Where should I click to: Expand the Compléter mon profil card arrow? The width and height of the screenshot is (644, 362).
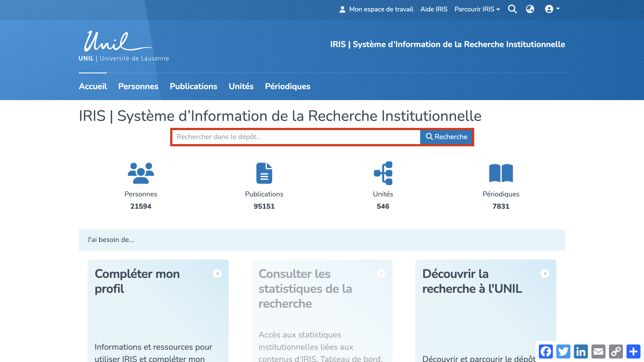pos(217,274)
